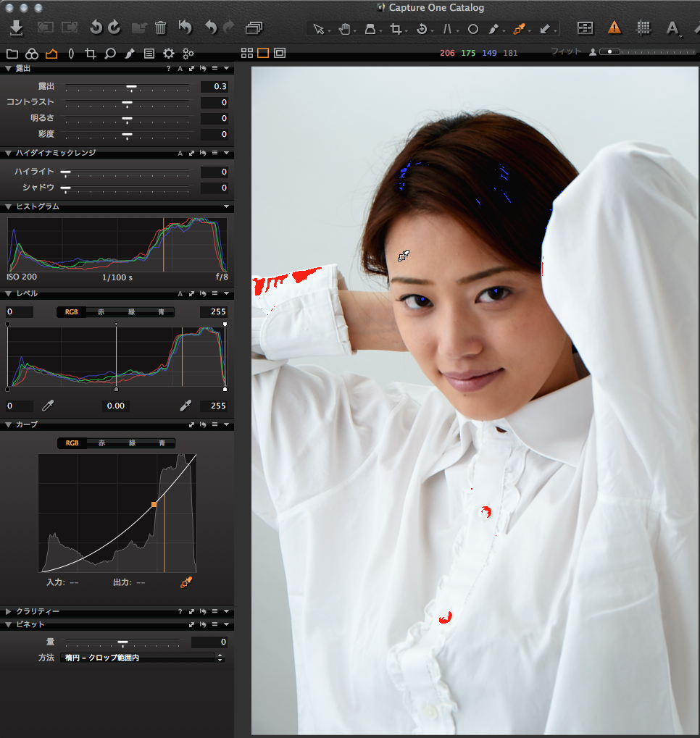Switch viewer to multi-thumbnail grid view
This screenshot has width=700, height=738.
tap(246, 53)
